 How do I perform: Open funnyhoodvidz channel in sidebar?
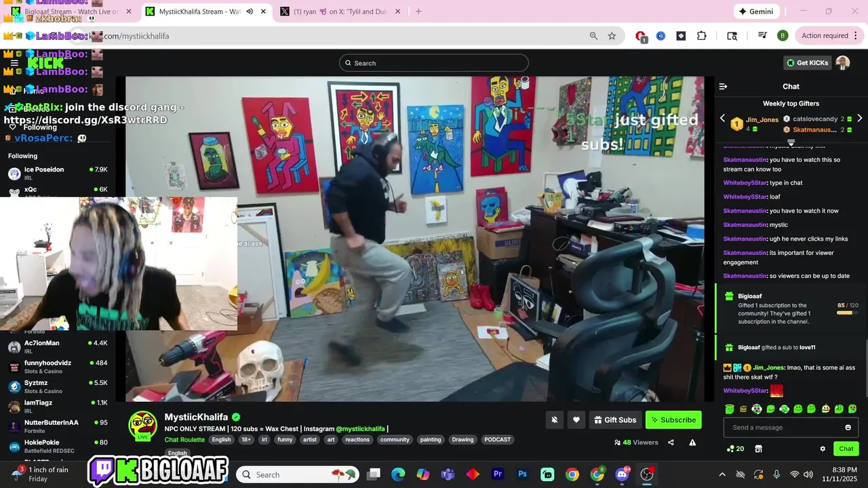click(x=58, y=367)
